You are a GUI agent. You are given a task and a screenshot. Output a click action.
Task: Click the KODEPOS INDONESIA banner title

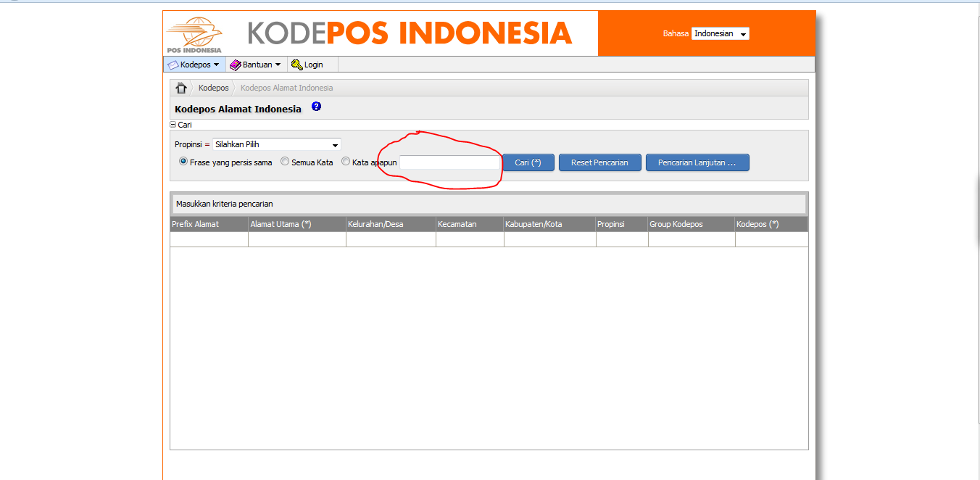point(410,33)
